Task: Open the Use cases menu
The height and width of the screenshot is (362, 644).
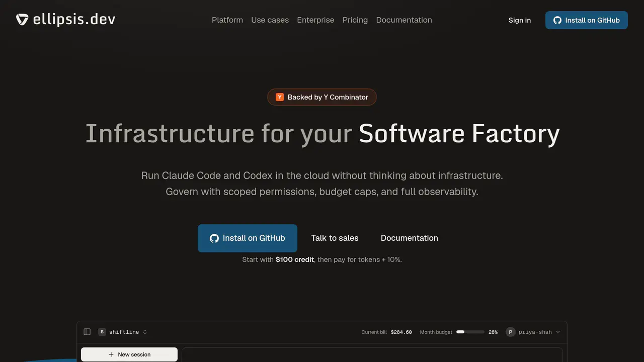Action: [x=270, y=20]
